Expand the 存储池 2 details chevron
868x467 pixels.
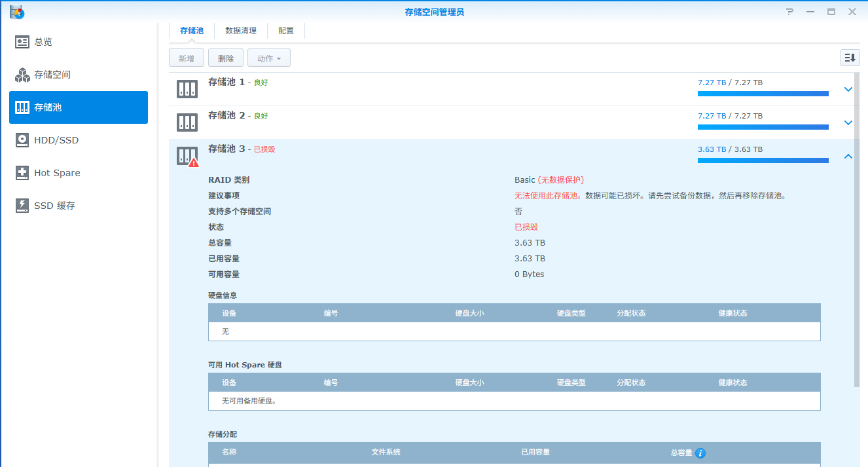point(848,122)
